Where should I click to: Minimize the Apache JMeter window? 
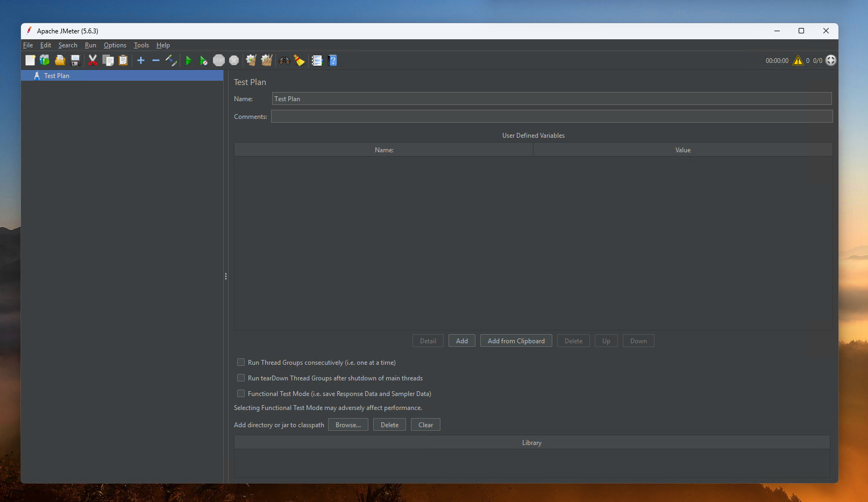pos(777,31)
